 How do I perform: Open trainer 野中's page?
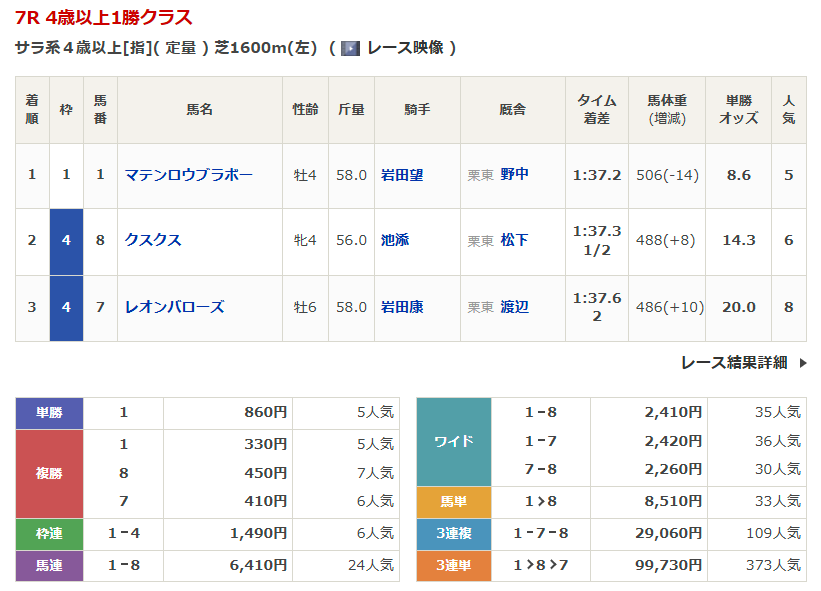(x=515, y=174)
